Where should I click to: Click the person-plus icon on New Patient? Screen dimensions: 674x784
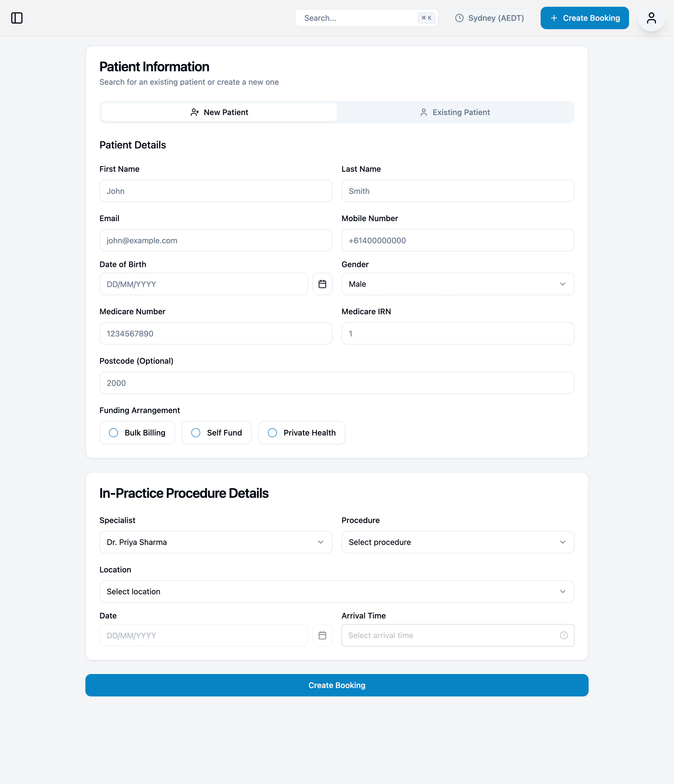coord(194,112)
